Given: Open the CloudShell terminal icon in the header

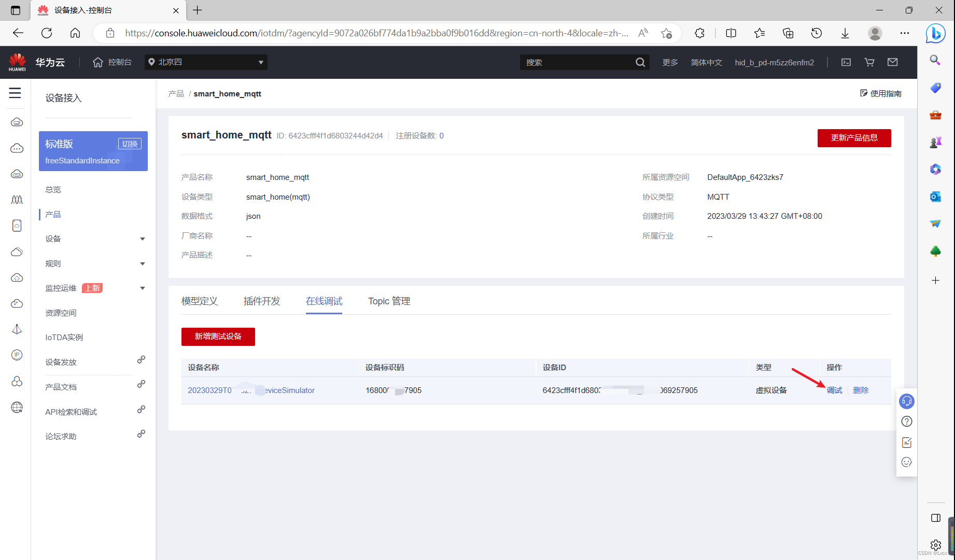Looking at the screenshot, I should [x=846, y=62].
